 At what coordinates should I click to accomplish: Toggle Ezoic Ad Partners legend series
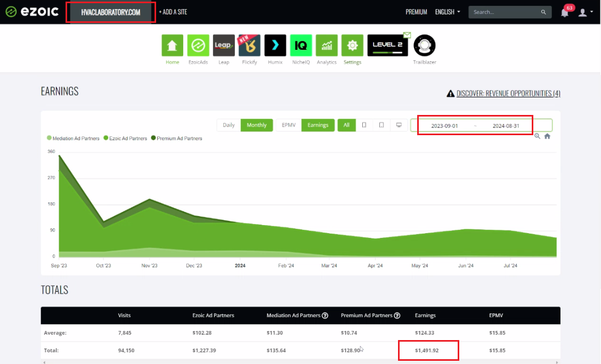(125, 138)
